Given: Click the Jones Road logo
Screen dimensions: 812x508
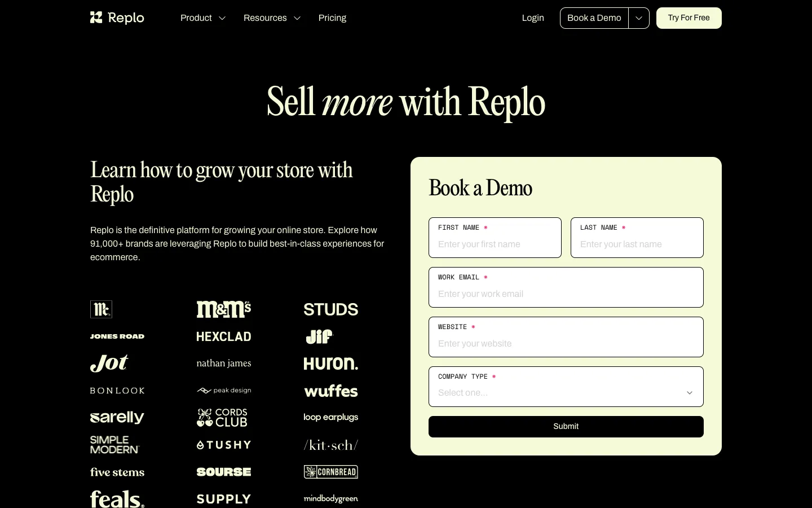Looking at the screenshot, I should tap(117, 336).
